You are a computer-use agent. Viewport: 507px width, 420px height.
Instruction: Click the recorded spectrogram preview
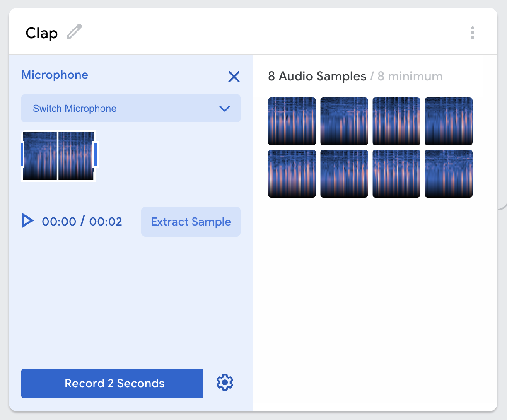[58, 156]
